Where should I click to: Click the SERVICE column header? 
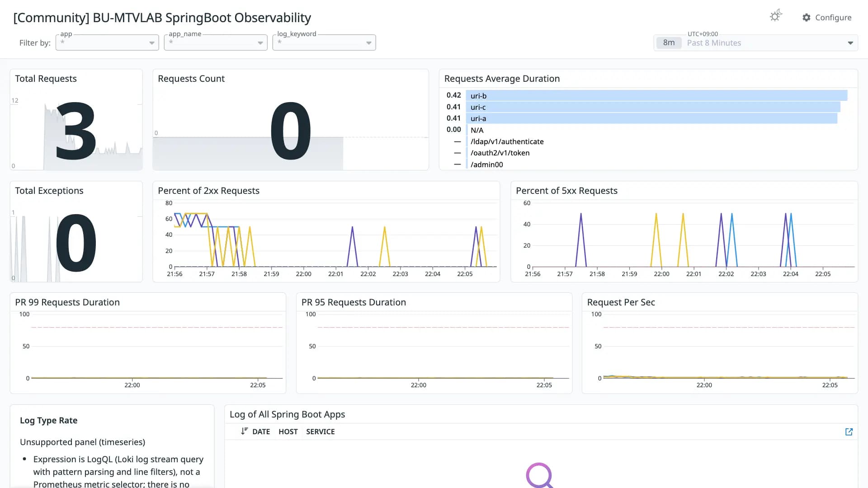tap(321, 432)
